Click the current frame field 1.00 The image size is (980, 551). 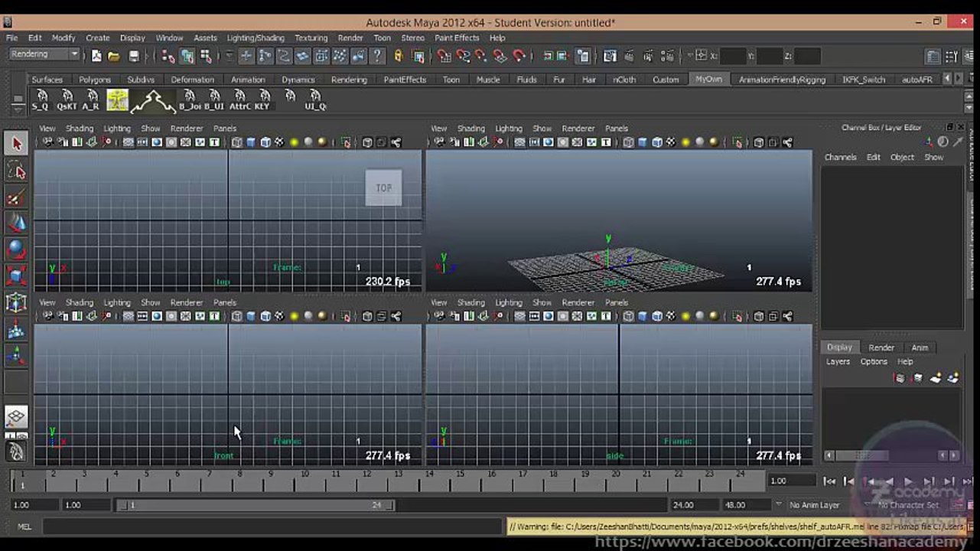(792, 481)
